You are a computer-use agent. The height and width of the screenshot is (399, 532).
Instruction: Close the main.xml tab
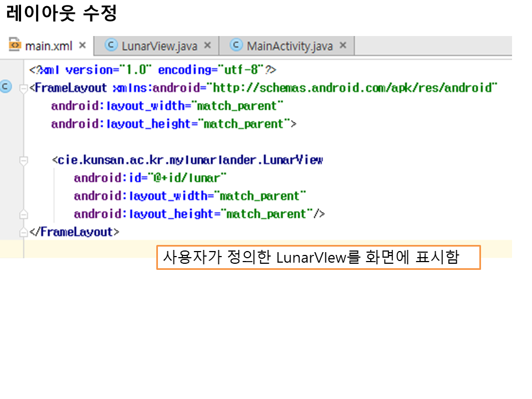pyautogui.click(x=83, y=45)
